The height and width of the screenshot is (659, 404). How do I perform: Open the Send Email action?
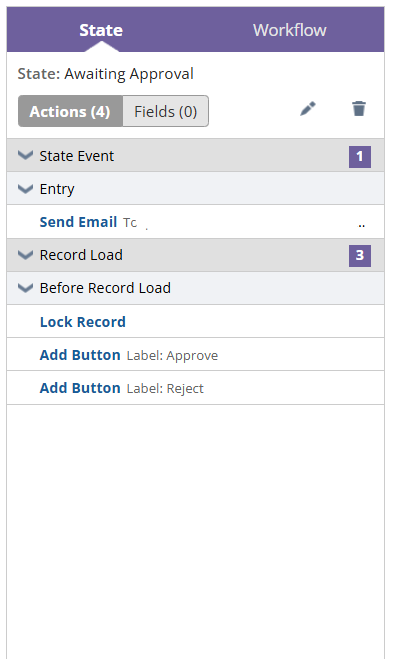click(78, 222)
